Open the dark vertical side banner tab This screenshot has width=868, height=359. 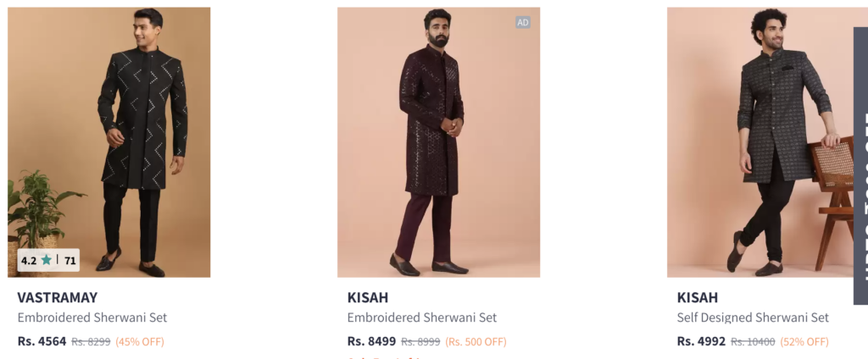[x=861, y=166]
